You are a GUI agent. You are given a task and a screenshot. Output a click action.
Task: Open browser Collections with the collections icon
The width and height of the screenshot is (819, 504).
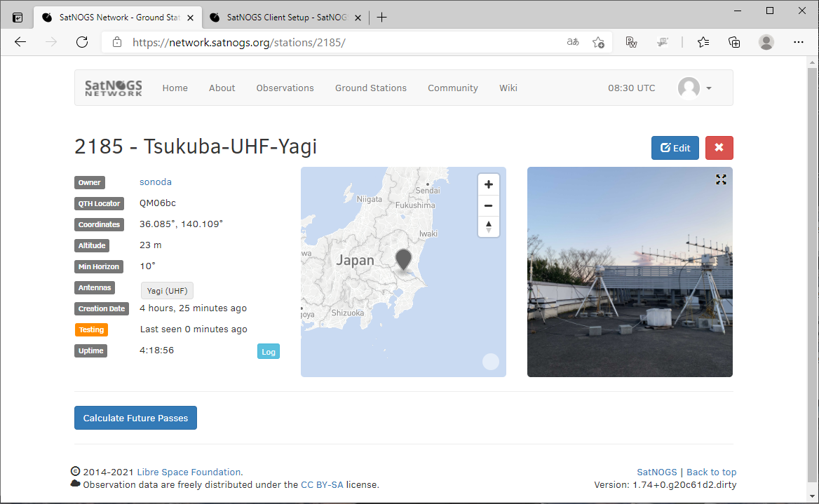click(733, 42)
